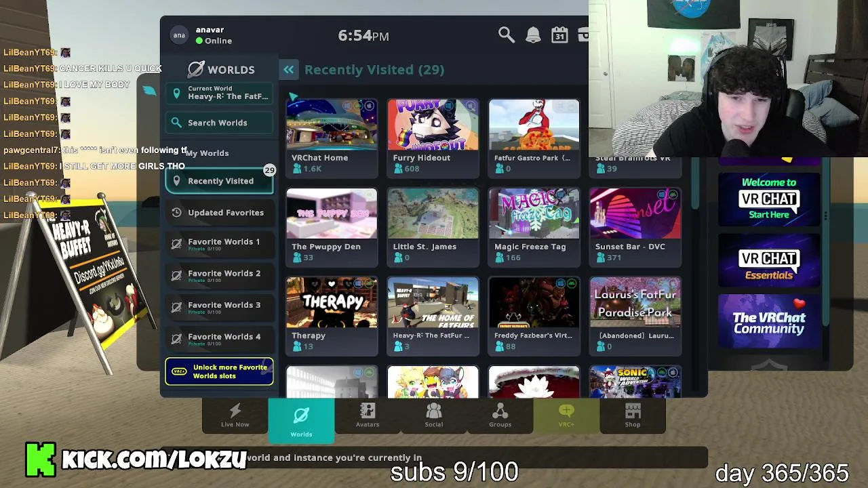The height and width of the screenshot is (488, 868).
Task: Open Heavy-R The FatFur world thumbnail
Action: tap(433, 302)
